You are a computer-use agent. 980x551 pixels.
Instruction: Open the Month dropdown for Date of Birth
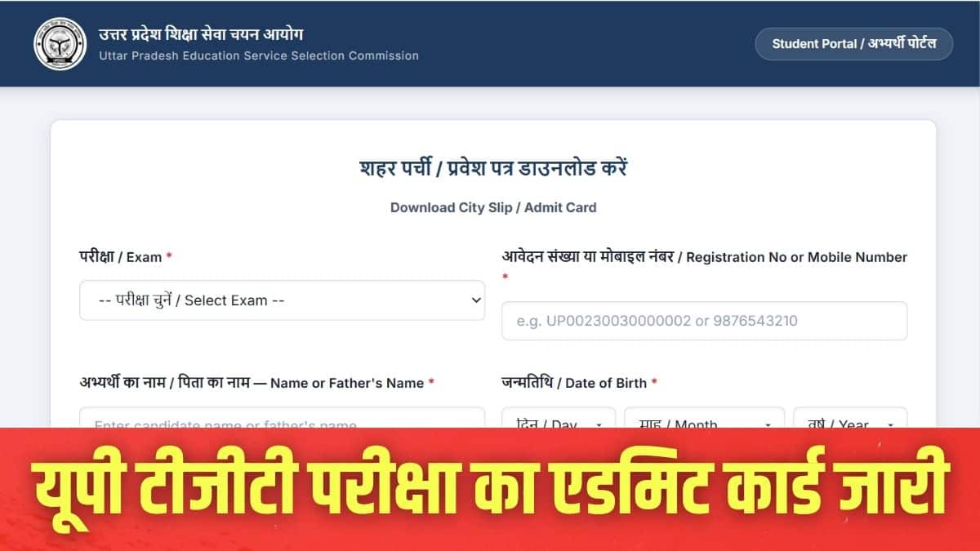704,418
